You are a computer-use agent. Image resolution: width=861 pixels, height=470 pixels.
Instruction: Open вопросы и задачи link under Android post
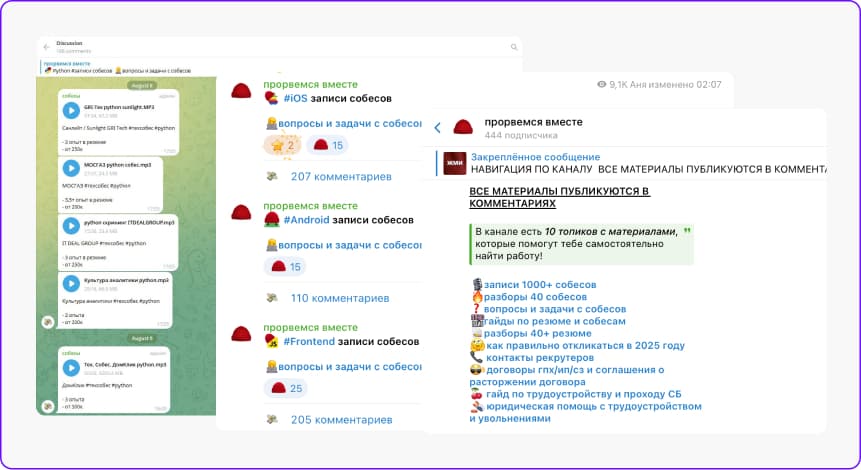click(x=349, y=245)
